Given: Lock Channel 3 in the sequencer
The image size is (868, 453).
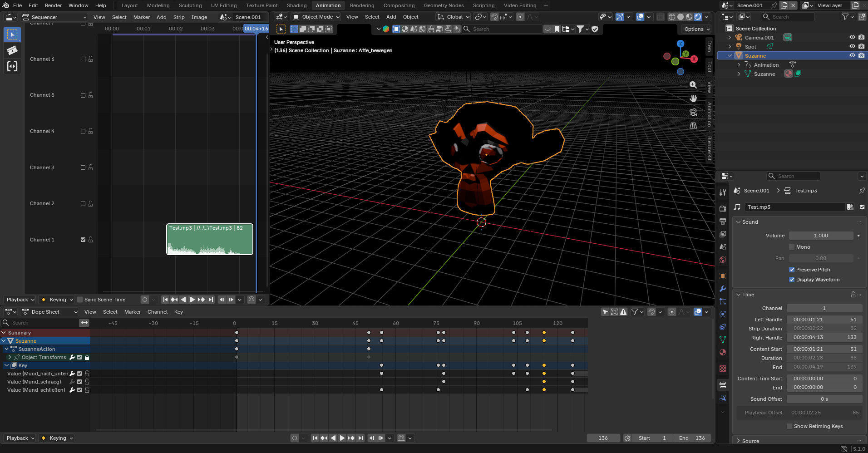Looking at the screenshot, I should point(90,167).
